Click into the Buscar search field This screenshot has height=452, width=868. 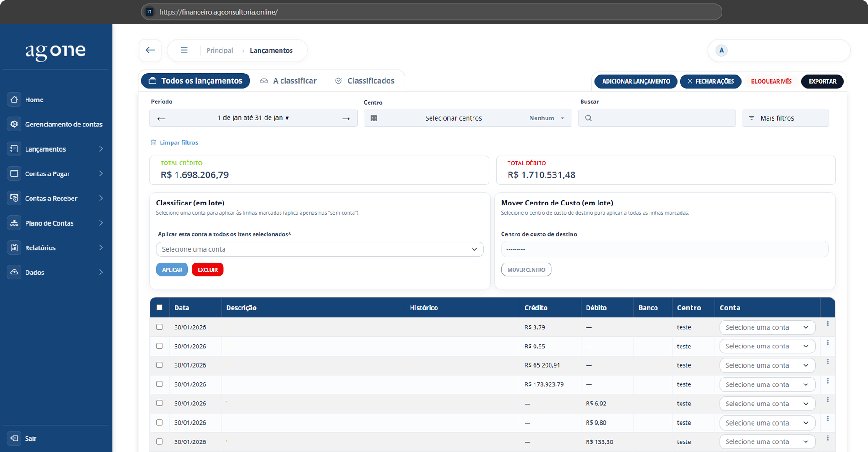click(661, 118)
